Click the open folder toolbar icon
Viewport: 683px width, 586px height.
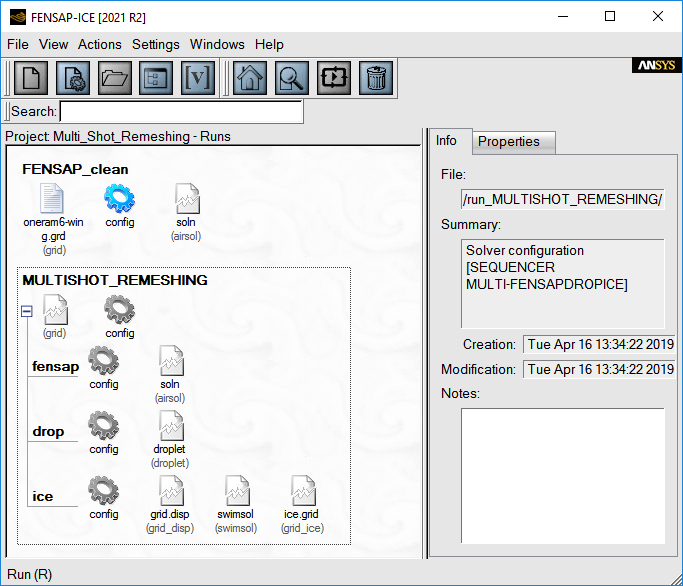coord(115,78)
